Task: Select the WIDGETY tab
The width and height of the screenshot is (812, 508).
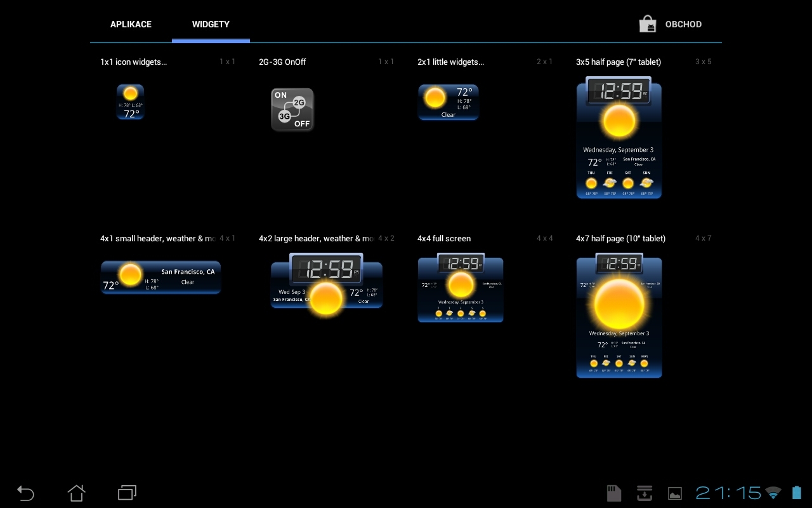Action: 211,24
